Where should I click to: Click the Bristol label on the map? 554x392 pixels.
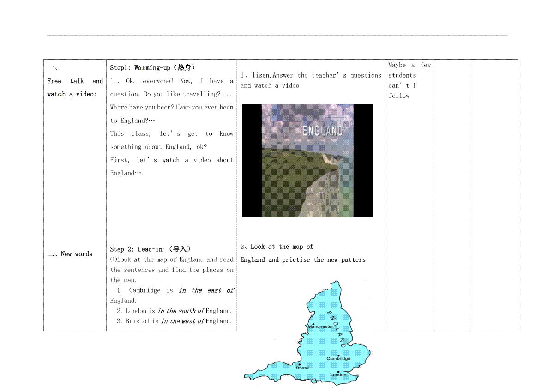[303, 368]
